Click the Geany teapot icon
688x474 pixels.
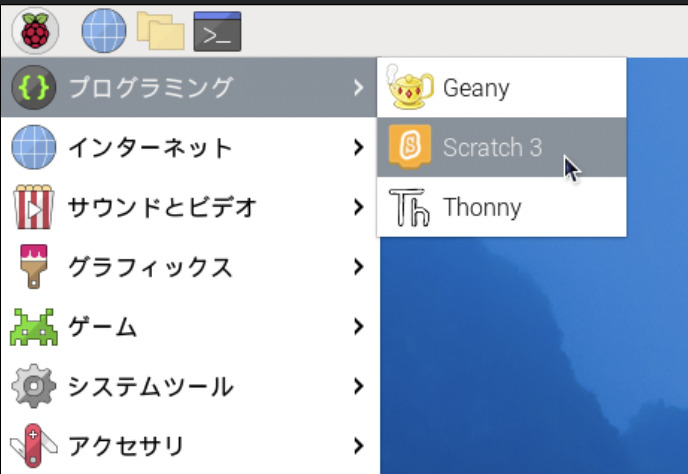408,88
